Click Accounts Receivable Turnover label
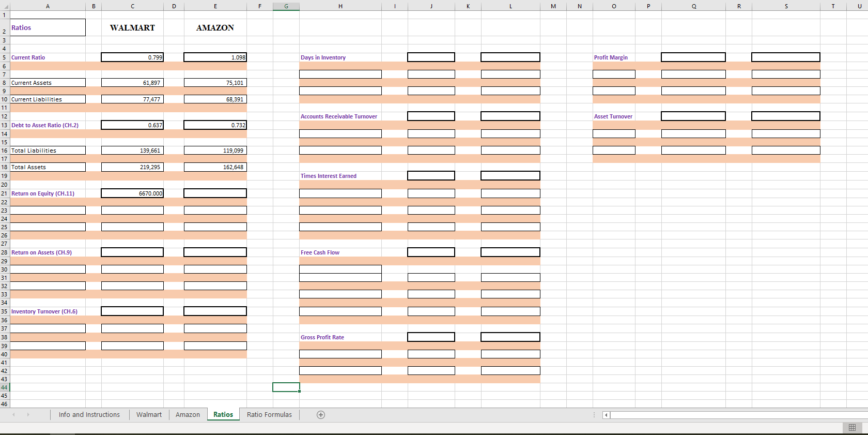 point(339,116)
